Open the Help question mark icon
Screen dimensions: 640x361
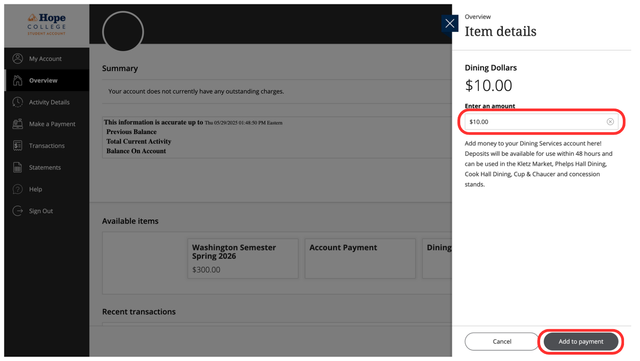[x=18, y=189]
